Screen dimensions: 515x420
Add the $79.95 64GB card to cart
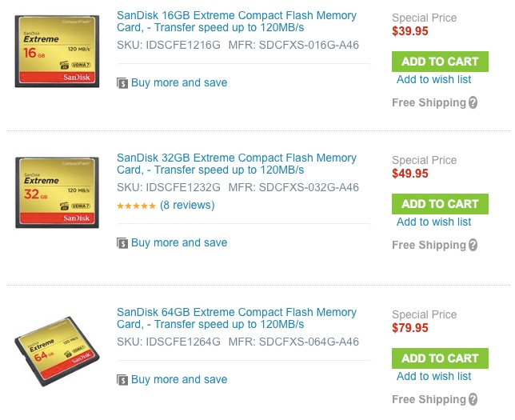click(440, 358)
